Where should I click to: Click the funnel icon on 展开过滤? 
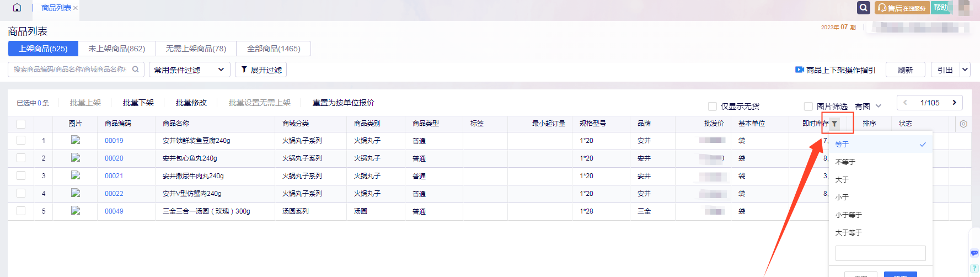coord(244,70)
